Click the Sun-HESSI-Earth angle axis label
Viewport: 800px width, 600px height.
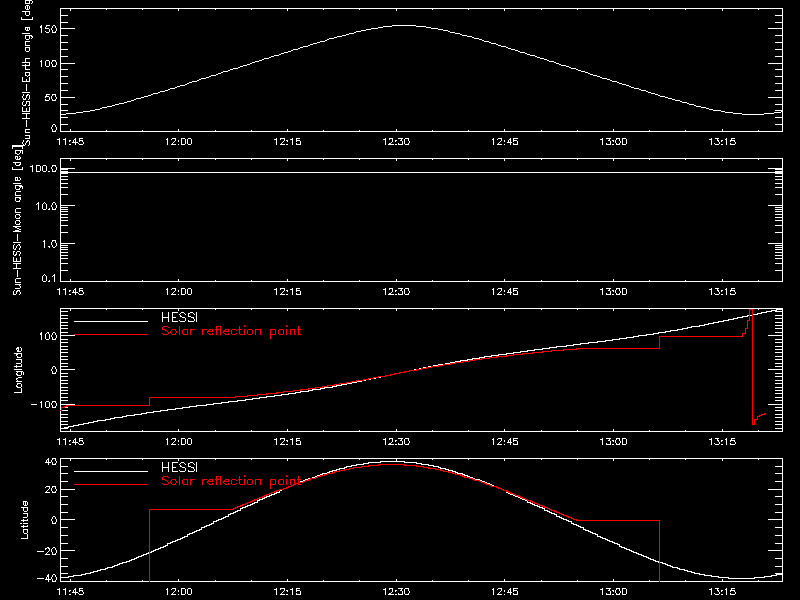tap(27, 72)
